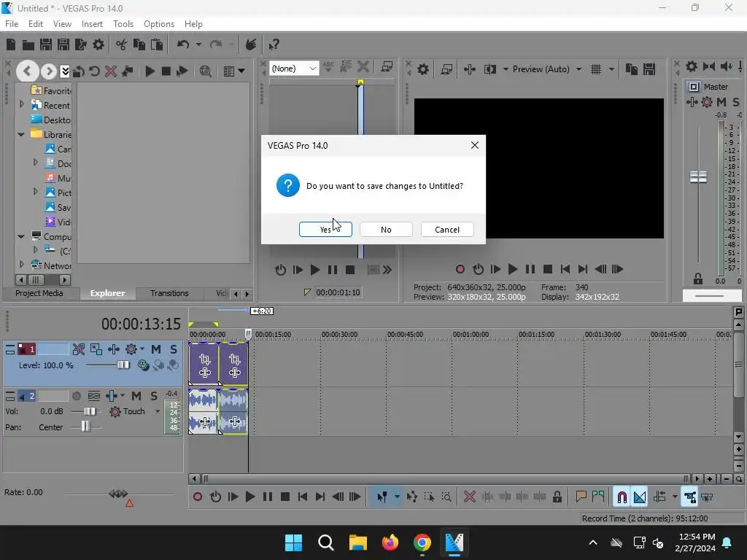Expand the Network tree node

point(21,264)
